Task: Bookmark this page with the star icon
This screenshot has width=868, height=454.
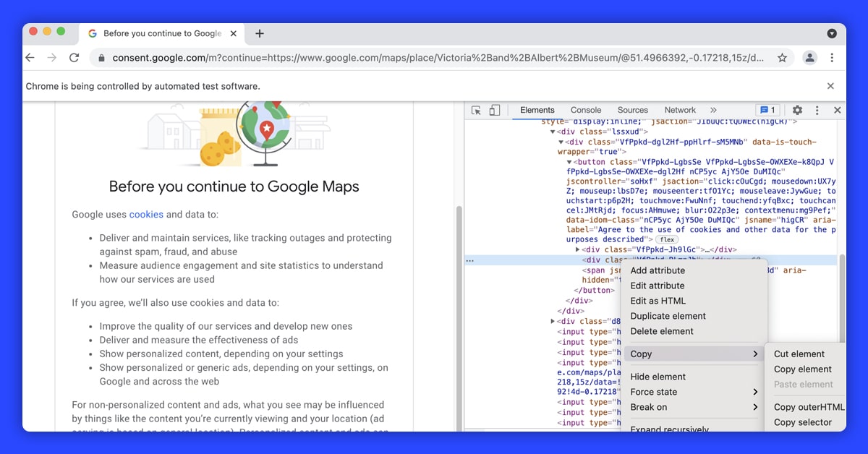Action: [782, 58]
